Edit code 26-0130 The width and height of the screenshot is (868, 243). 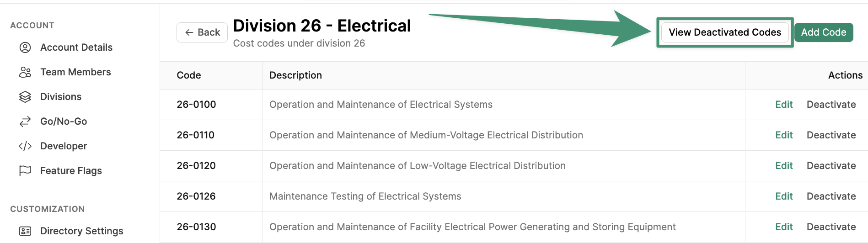click(x=784, y=227)
